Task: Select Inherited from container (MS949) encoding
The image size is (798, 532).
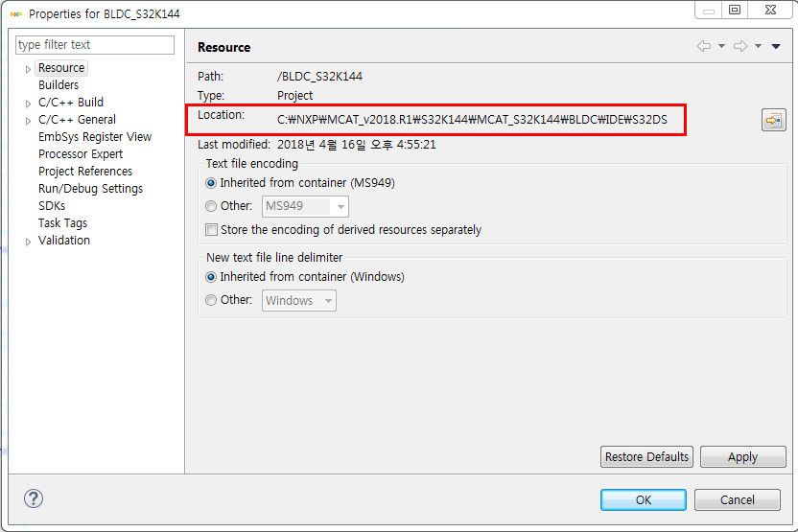Action: point(211,182)
